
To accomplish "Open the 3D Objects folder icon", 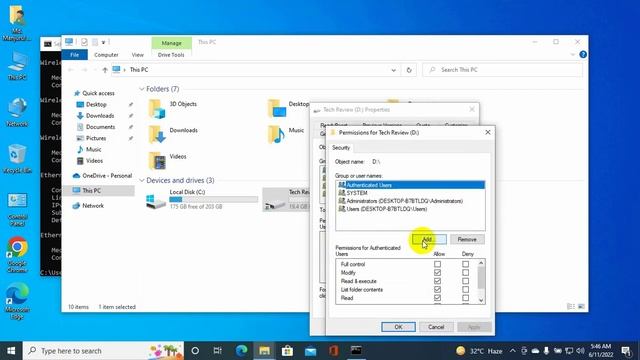I will pos(157,109).
